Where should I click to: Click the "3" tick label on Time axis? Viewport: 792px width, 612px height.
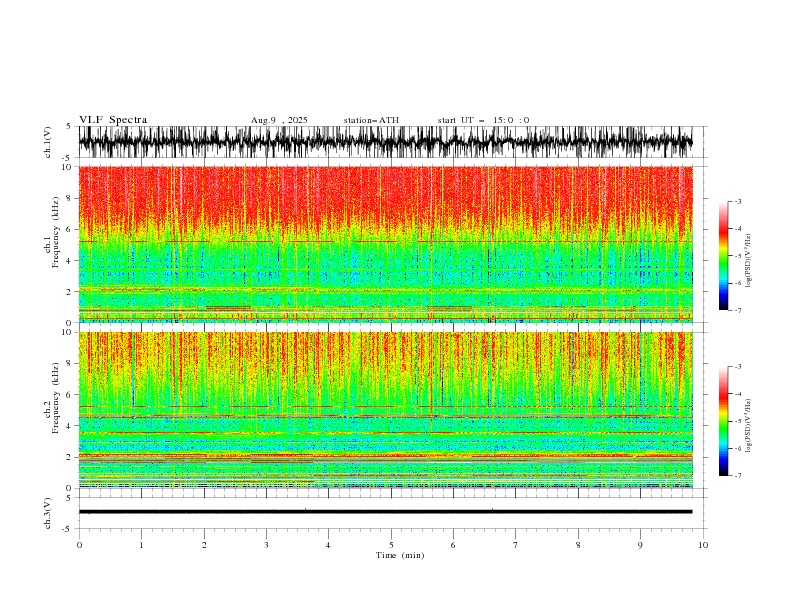266,545
